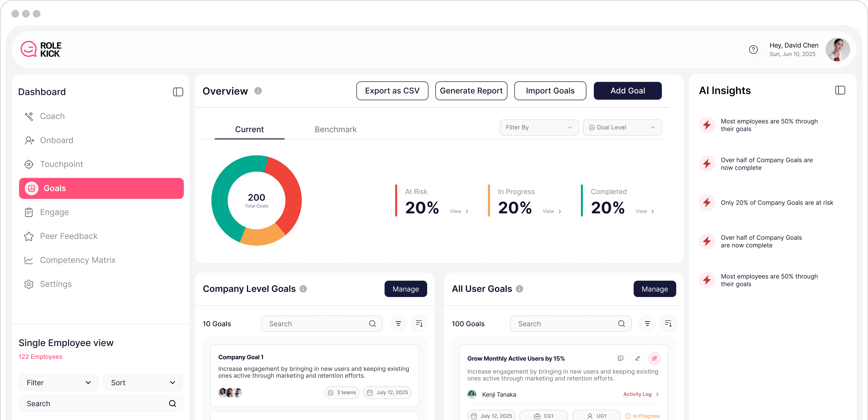Click the comment icon on Grow Monthly goal
This screenshot has width=868, height=420.
[620, 358]
